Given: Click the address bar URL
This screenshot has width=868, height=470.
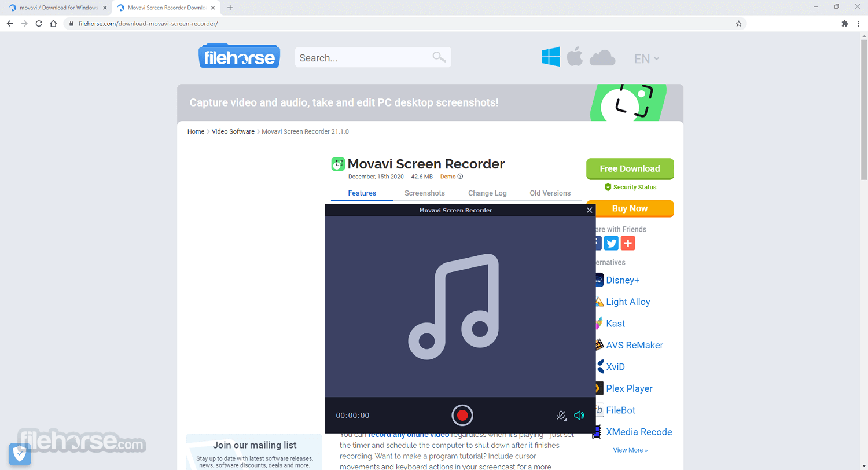Looking at the screenshot, I should 148,24.
